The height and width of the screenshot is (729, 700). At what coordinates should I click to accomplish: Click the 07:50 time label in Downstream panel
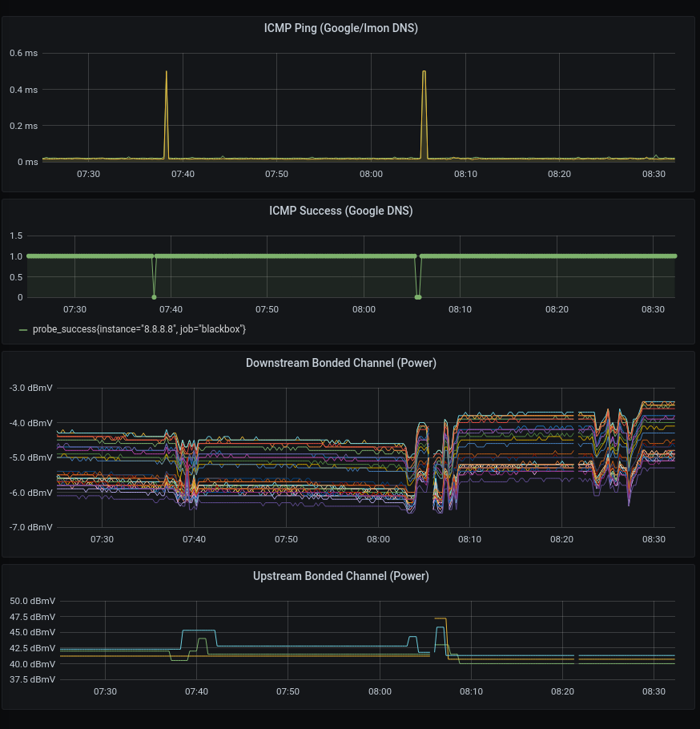[x=286, y=539]
